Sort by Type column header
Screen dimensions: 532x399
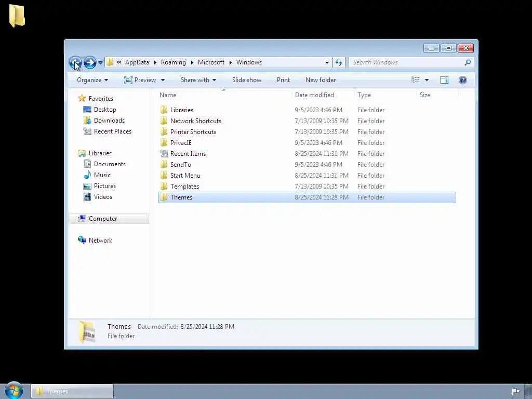pyautogui.click(x=385, y=96)
